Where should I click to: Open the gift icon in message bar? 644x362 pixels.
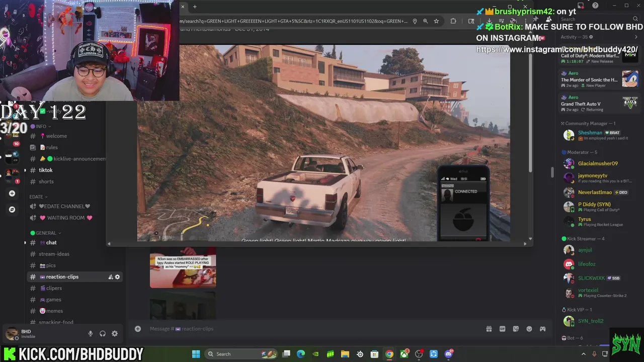tap(489, 329)
